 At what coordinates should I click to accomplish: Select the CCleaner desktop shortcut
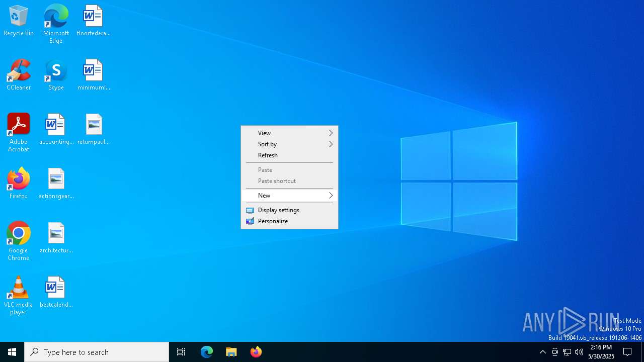coord(19,75)
